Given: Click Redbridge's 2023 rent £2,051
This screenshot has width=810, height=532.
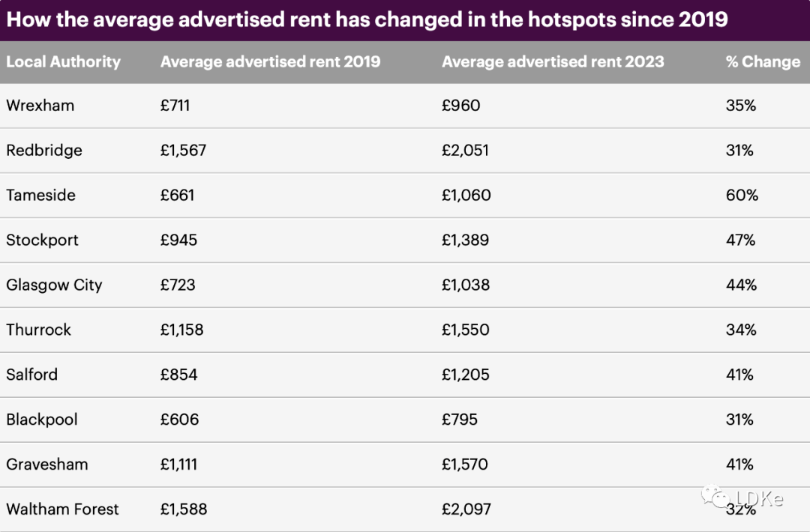Looking at the screenshot, I should click(466, 150).
